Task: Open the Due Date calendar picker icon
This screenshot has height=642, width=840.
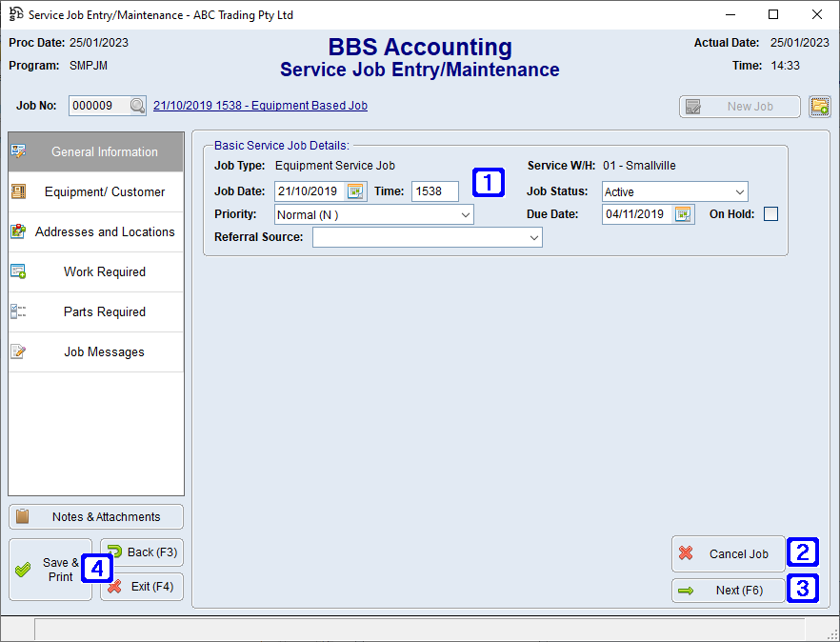Action: click(683, 214)
